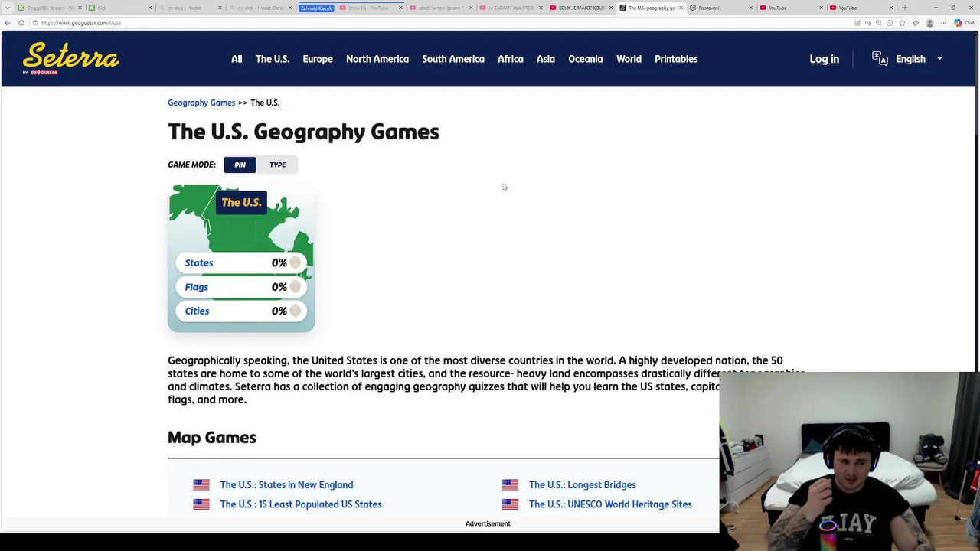Switch to KOLIK JE MÁLO? tab
The height and width of the screenshot is (551, 980).
point(582,8)
